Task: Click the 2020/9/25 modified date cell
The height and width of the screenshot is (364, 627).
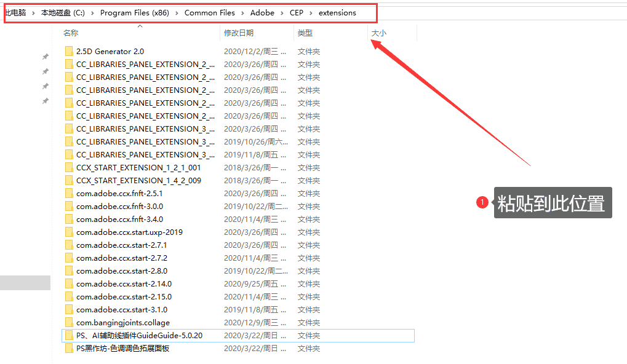Action: coord(255,283)
